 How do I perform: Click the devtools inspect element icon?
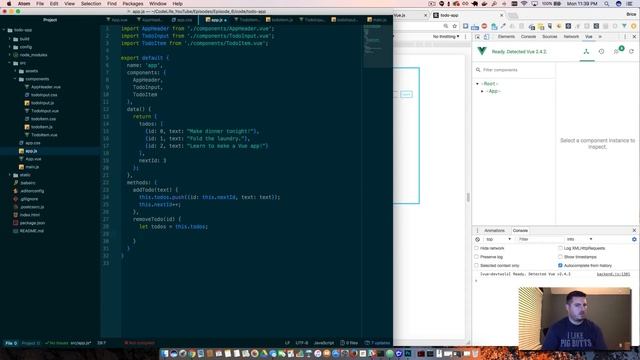coord(478,37)
